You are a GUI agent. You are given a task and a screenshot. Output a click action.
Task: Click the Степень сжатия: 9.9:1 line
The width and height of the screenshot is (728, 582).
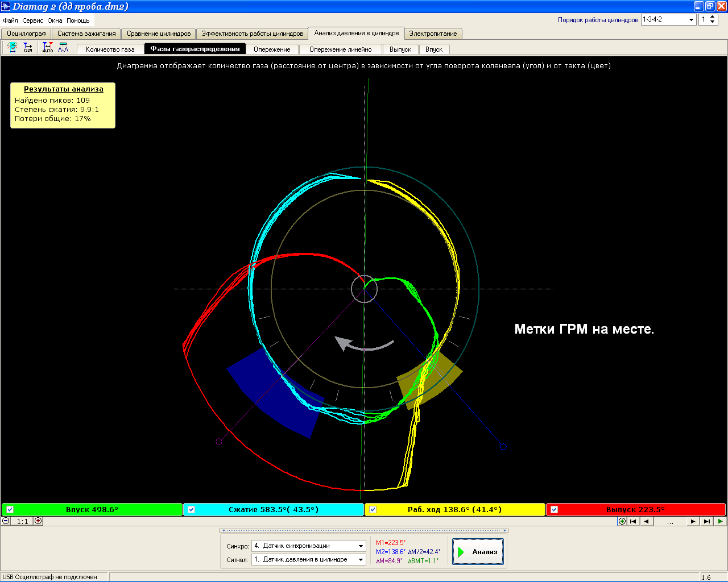tap(57, 110)
